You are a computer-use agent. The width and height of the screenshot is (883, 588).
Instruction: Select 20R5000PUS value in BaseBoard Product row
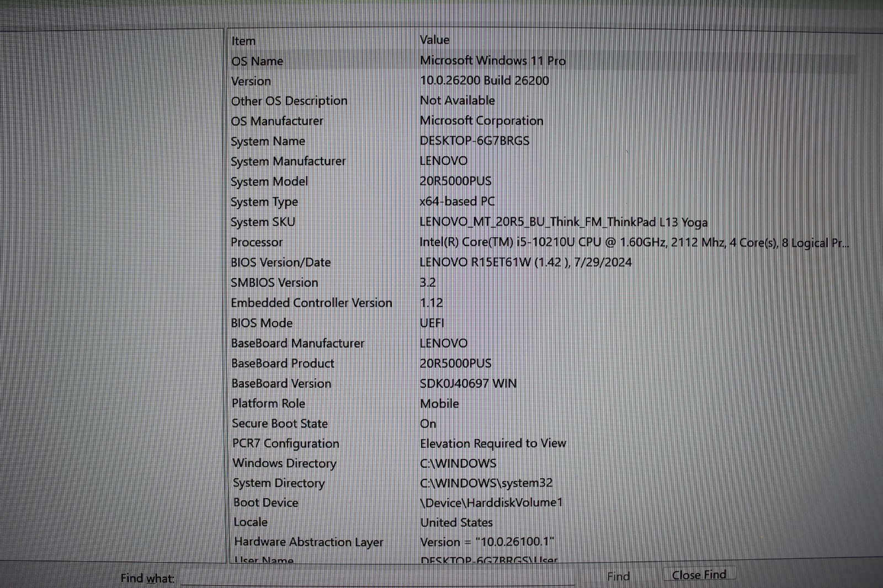pos(455,363)
